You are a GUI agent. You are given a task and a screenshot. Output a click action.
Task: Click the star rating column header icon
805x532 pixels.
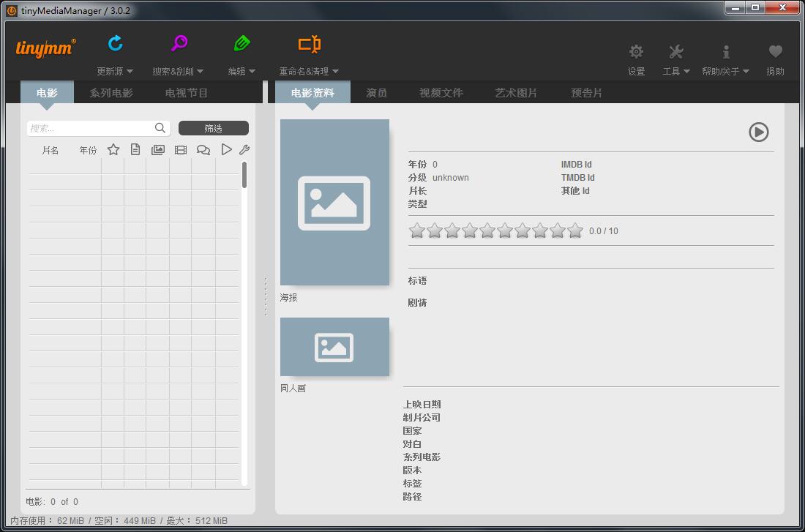(x=113, y=149)
